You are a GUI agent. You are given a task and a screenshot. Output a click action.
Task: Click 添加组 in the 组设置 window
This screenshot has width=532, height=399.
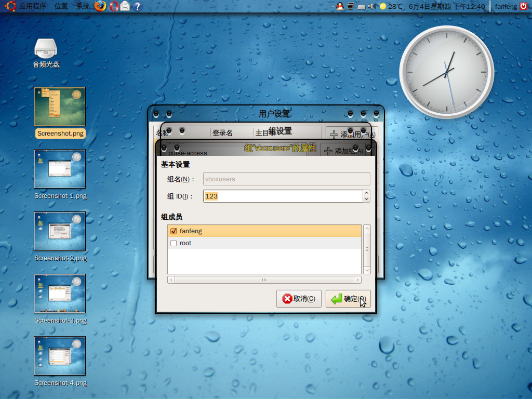click(343, 151)
